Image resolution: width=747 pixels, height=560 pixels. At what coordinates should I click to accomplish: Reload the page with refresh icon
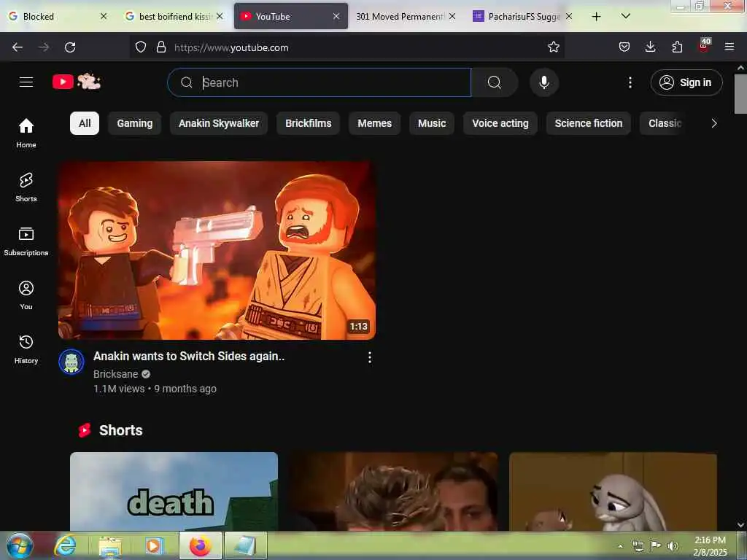pos(70,47)
